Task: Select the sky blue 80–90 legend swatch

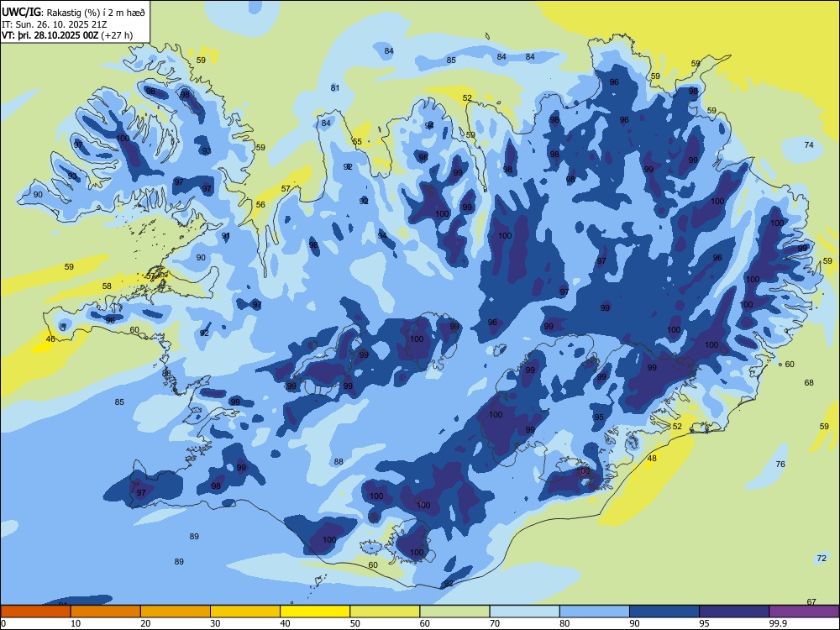Action: (594, 612)
